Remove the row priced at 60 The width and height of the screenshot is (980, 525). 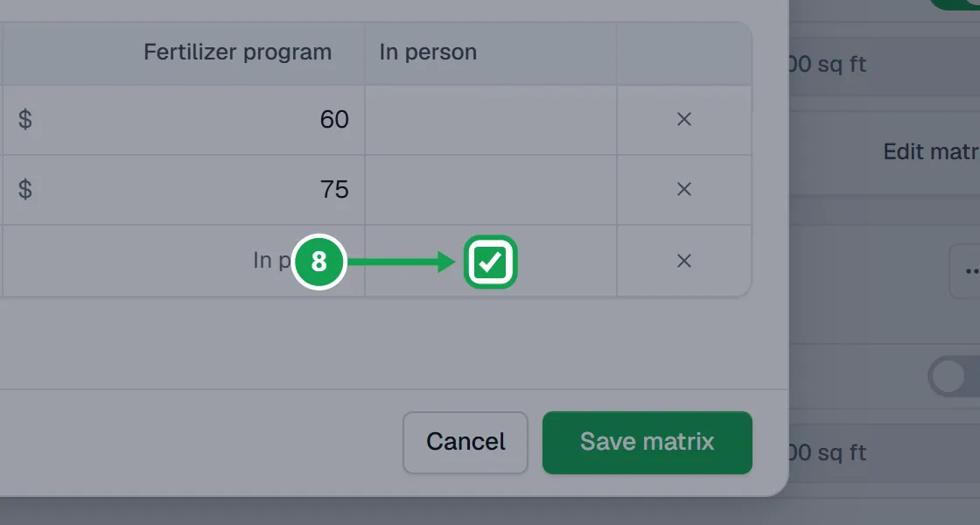pos(683,119)
